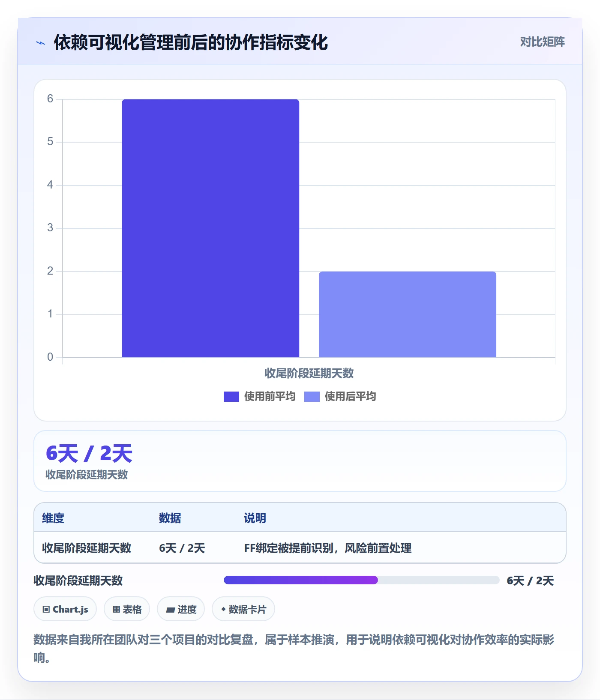Click the 收尾阶段延期天数 progress row label
600x700 pixels.
point(78,580)
